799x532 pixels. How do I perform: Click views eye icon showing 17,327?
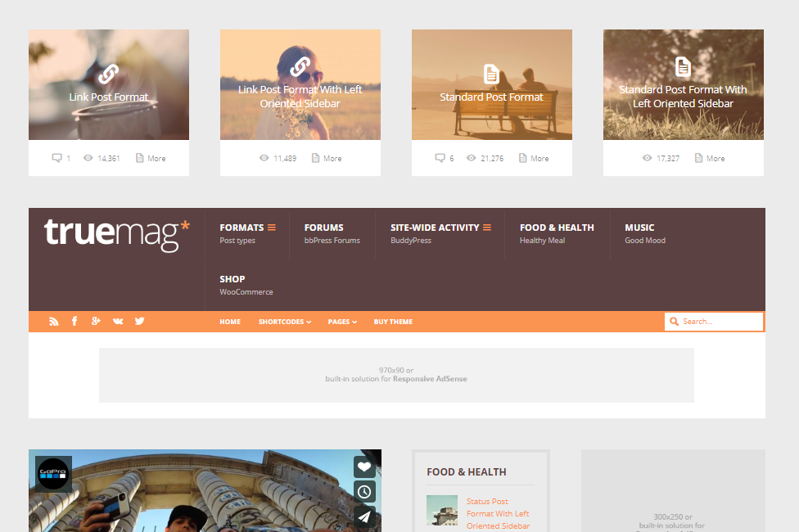point(648,158)
